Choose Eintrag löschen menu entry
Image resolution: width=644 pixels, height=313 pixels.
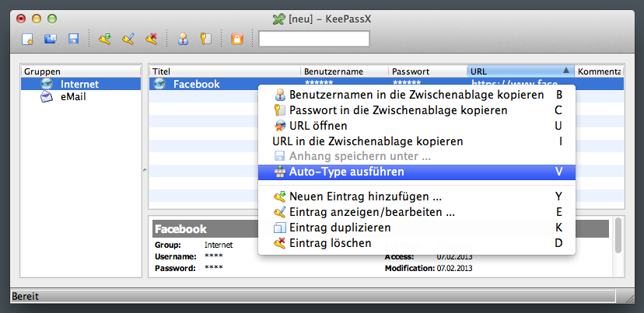(x=417, y=243)
